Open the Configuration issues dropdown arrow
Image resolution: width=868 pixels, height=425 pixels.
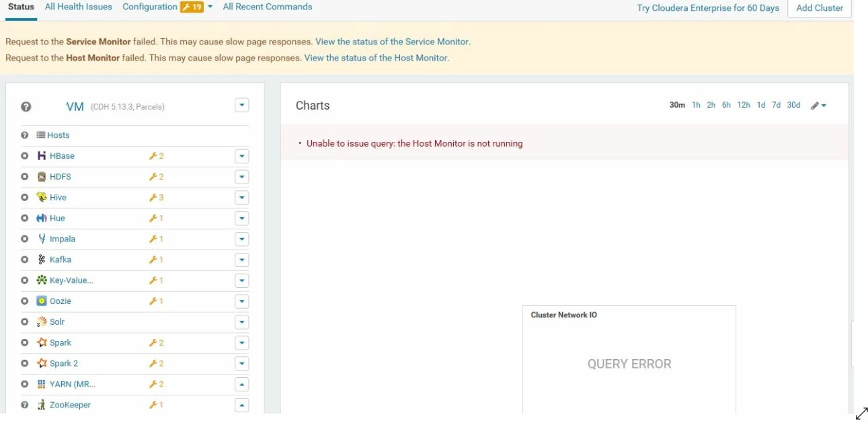click(x=210, y=7)
